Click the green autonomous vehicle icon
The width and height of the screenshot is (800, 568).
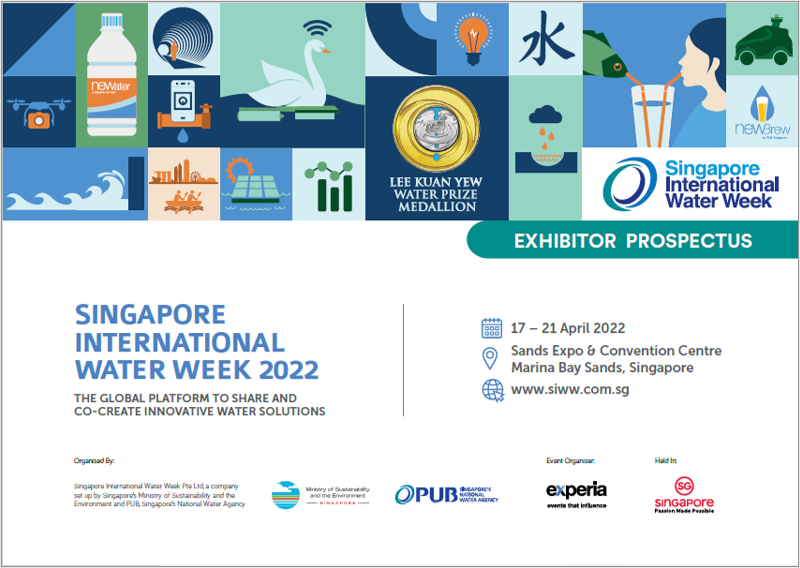(764, 39)
